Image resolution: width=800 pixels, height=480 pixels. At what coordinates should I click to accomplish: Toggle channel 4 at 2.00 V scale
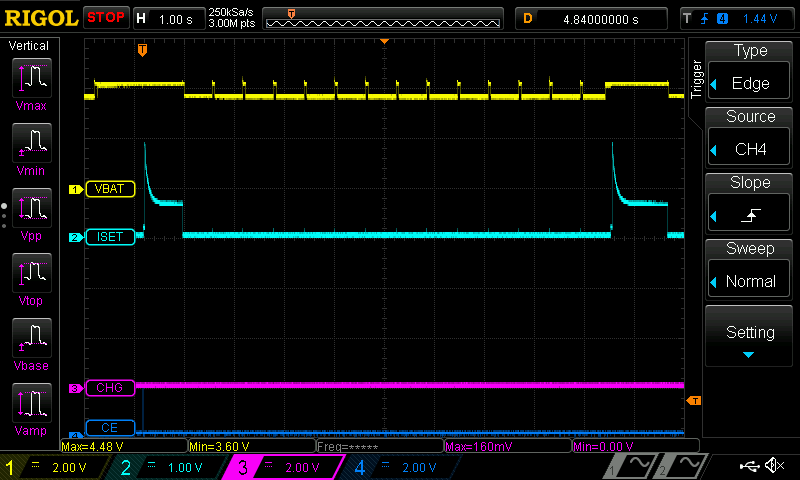(401, 467)
